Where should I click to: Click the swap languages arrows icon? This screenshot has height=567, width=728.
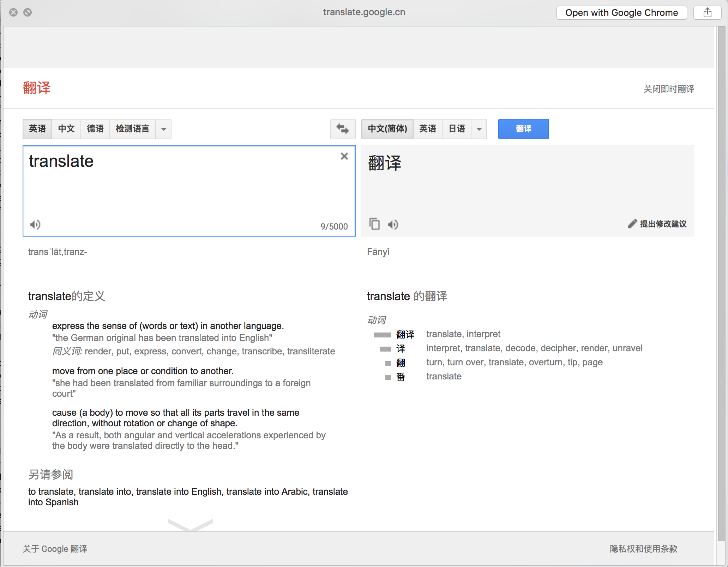(342, 129)
